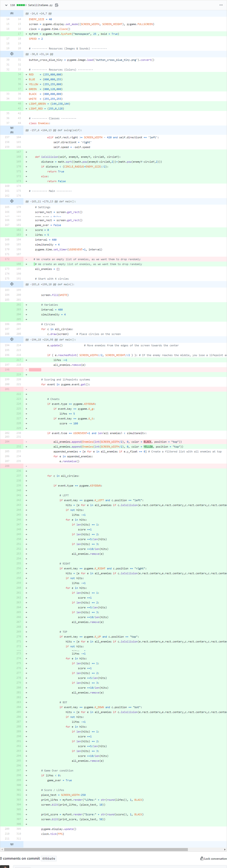The image size is (227, 868).
Task: Expand hidden lines at the @@ -183,6 +199,10 hunk
Action: click(12, 284)
